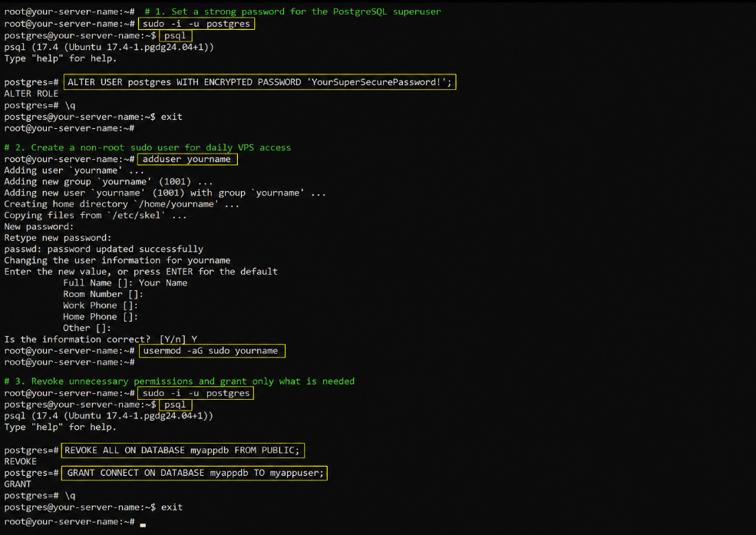Click the 'Other []:' line

coord(87,329)
